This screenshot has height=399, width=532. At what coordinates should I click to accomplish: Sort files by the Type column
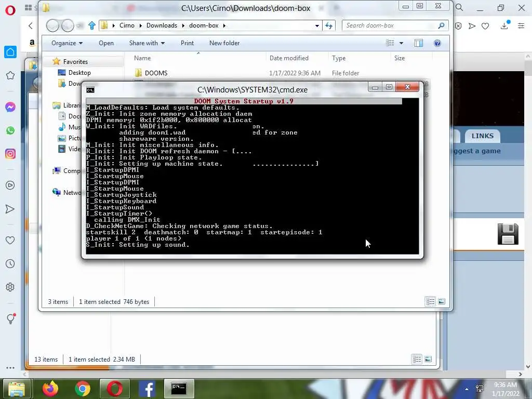tap(339, 58)
